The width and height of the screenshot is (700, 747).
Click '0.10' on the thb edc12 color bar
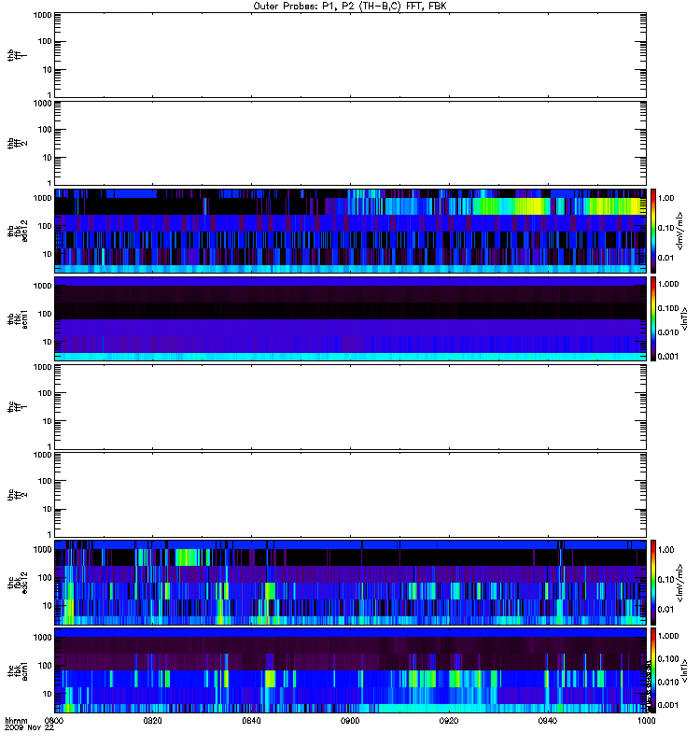point(665,228)
